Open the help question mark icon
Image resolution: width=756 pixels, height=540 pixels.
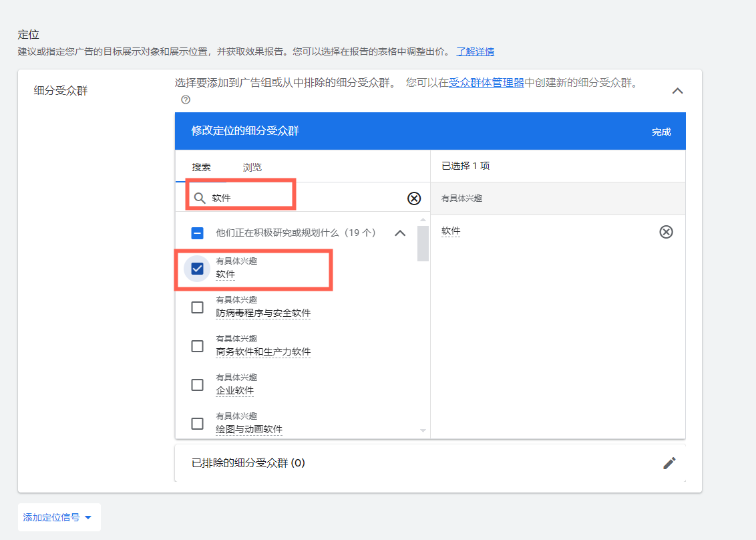point(186,100)
